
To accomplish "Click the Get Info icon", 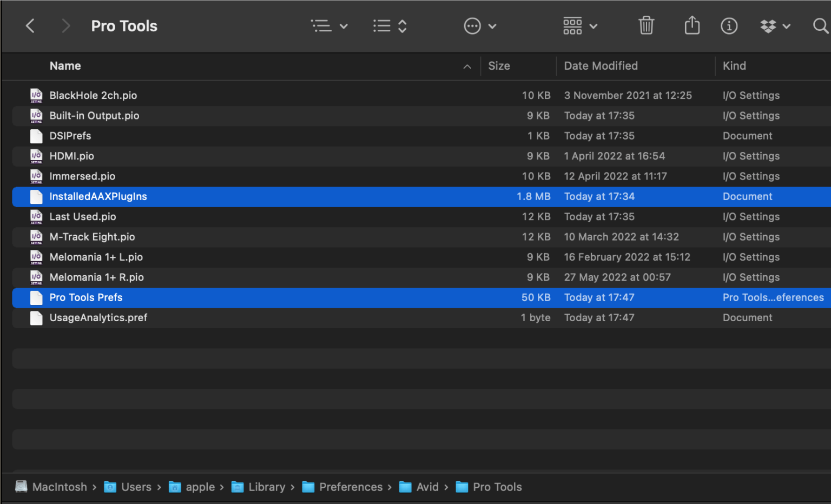I will 729,26.
